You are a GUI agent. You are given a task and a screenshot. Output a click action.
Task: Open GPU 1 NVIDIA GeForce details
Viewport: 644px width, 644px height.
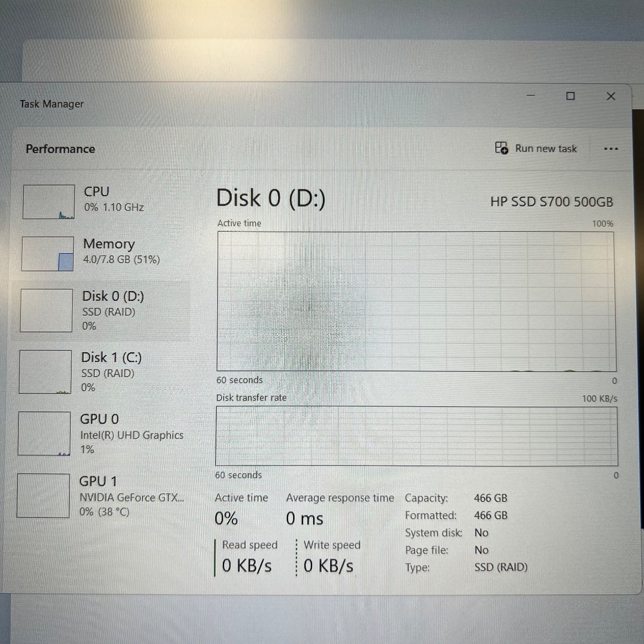pos(132,495)
